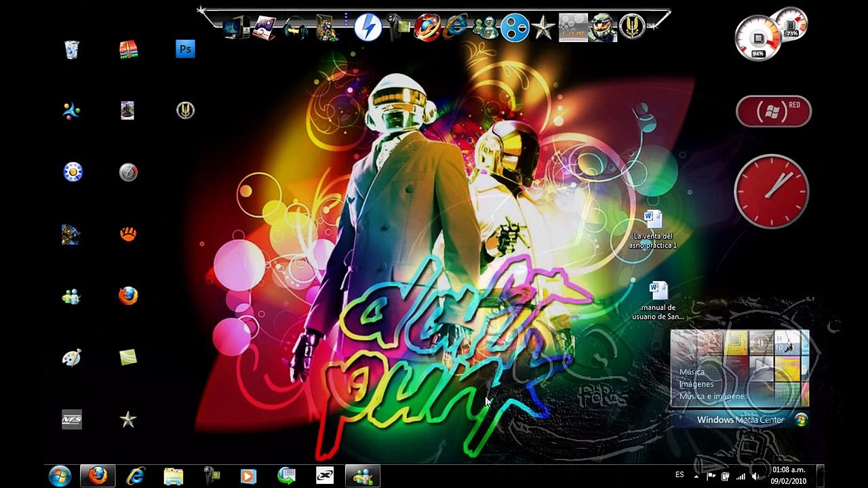Image resolution: width=868 pixels, height=488 pixels.
Task: Select Música in Media Center gadget
Action: point(692,371)
